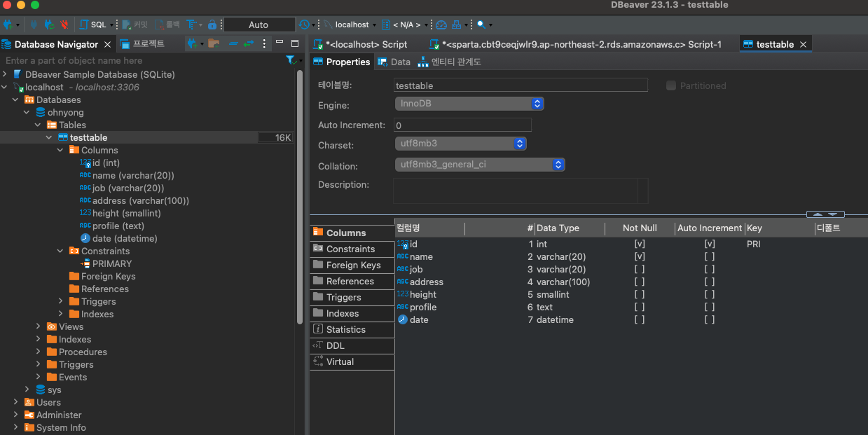Expand the Users node in tree
The height and width of the screenshot is (435, 868).
click(x=16, y=402)
